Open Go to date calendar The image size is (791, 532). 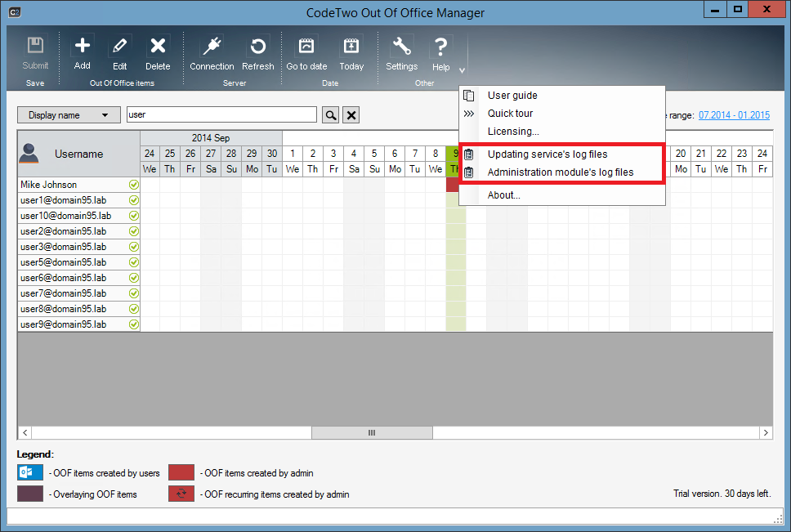[x=306, y=53]
